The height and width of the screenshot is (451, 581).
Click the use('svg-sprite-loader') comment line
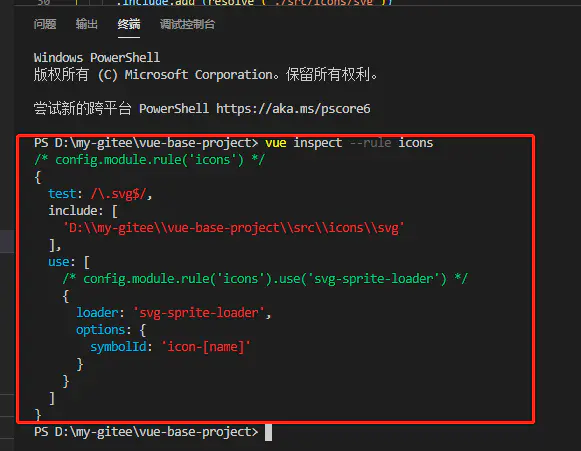pos(265,279)
